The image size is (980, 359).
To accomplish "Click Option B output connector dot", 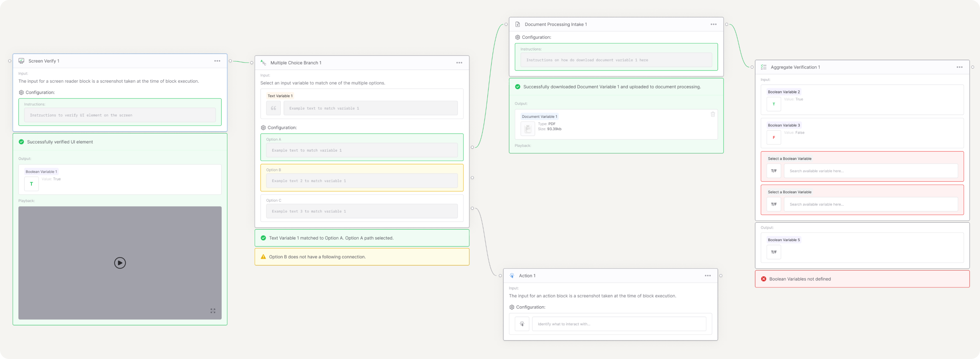I will [472, 178].
